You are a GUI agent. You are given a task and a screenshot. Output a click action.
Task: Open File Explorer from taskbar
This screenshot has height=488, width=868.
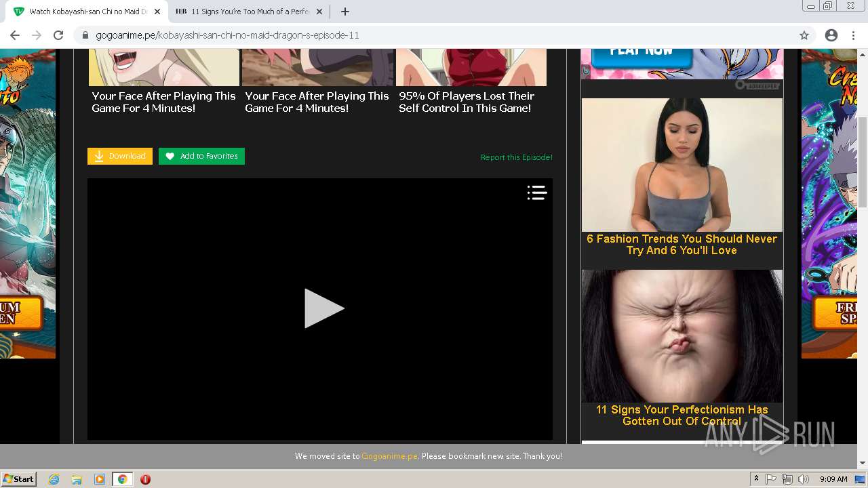[77, 479]
